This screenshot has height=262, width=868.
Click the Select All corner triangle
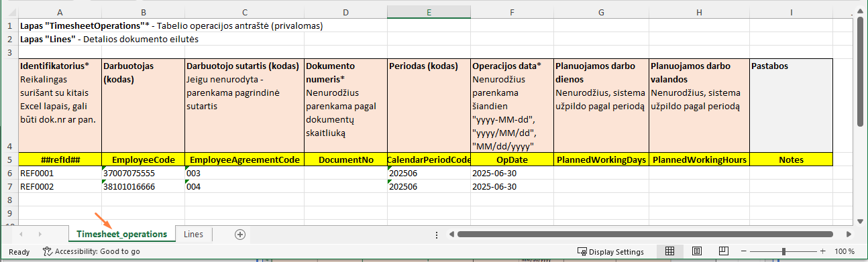point(9,12)
